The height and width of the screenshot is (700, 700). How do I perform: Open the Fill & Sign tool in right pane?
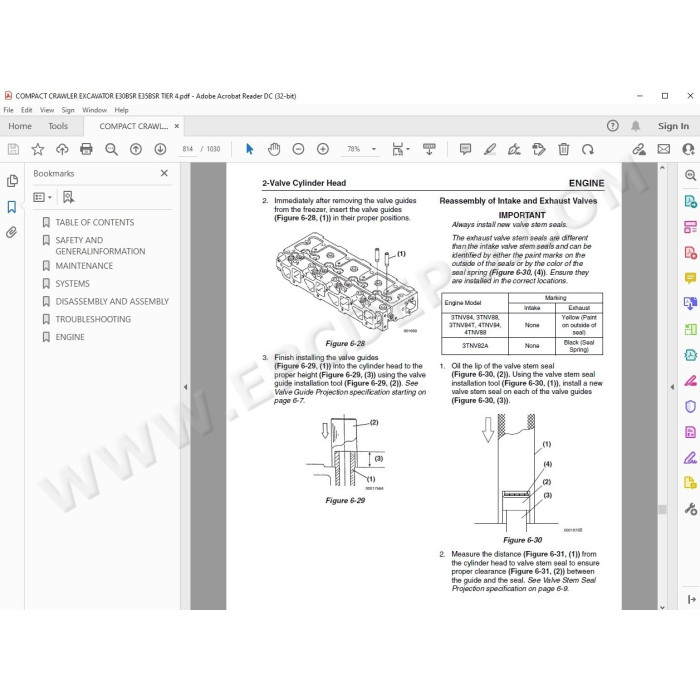point(690,458)
